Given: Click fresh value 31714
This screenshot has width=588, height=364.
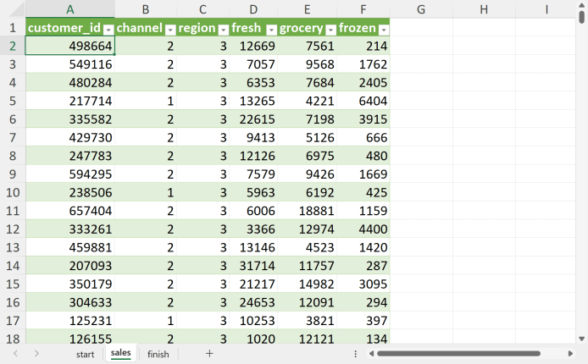Looking at the screenshot, I should point(253,266).
